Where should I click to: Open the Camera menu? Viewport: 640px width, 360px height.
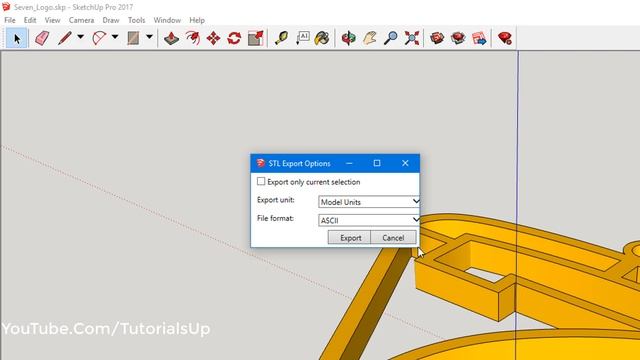81,20
